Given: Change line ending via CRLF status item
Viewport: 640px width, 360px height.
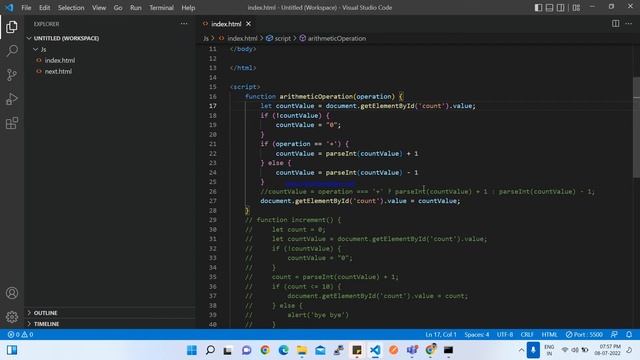Looking at the screenshot, I should (527, 334).
